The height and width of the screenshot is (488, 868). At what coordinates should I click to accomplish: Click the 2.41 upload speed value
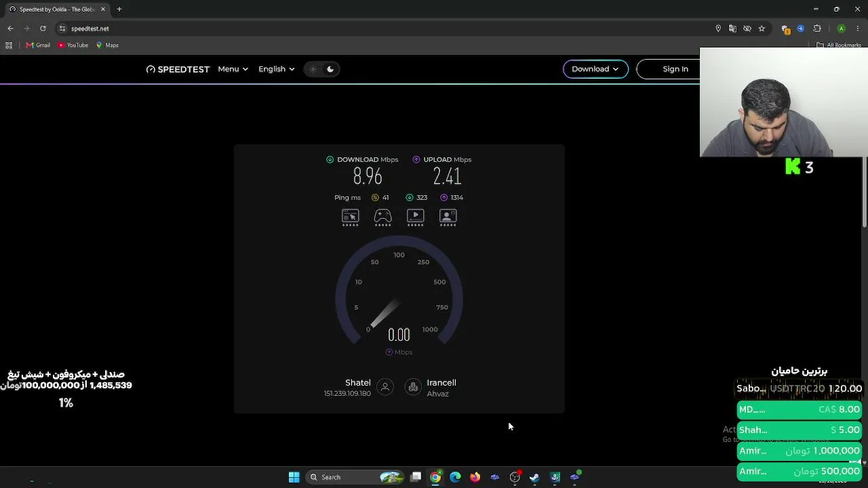point(448,177)
